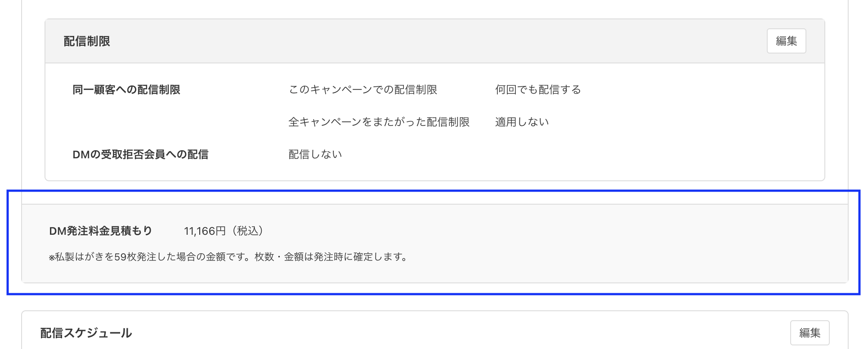Click the postcard quantity note below the estimate

click(x=228, y=257)
